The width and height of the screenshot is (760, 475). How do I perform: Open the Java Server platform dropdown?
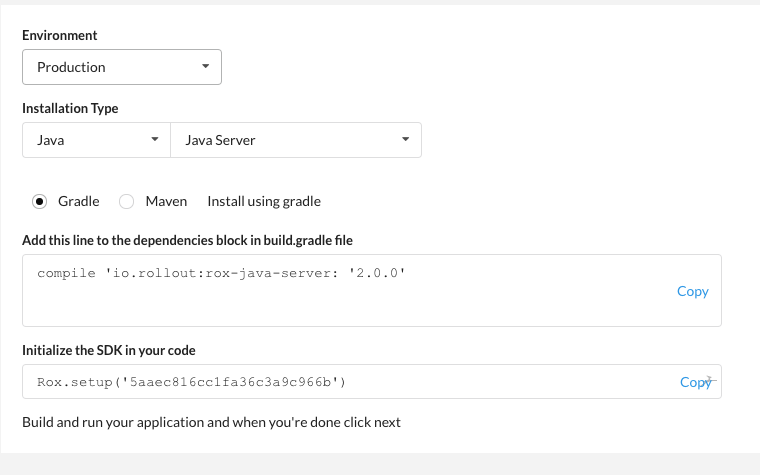pyautogui.click(x=296, y=140)
